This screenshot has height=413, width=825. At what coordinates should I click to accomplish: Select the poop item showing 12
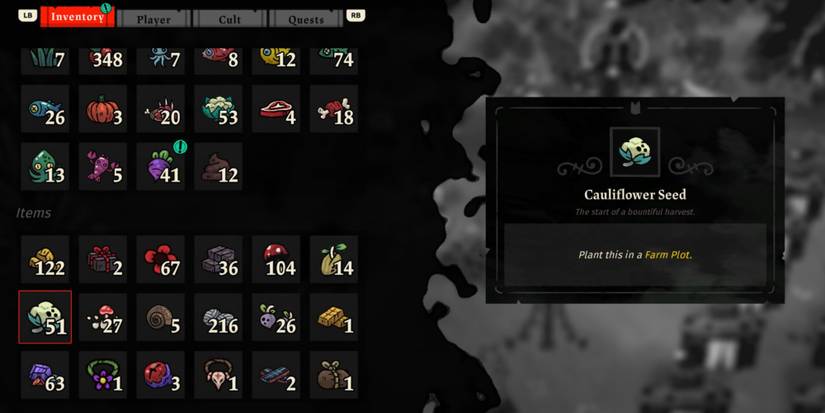click(218, 167)
